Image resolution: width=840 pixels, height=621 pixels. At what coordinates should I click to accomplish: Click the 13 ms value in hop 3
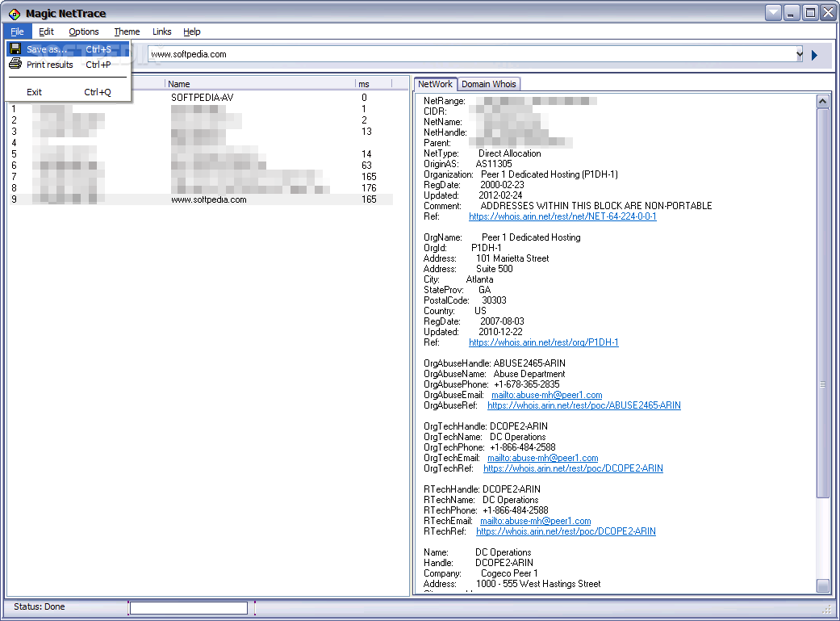point(366,132)
